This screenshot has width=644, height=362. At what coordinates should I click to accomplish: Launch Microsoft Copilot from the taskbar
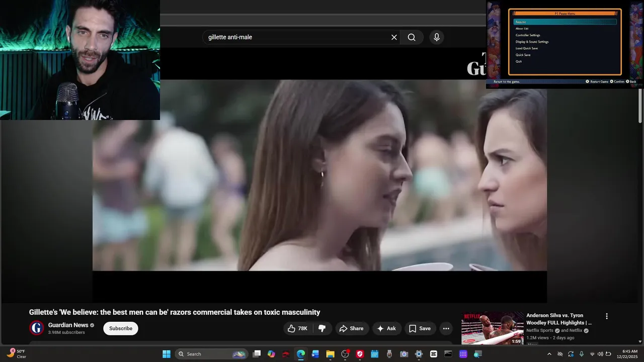271,354
